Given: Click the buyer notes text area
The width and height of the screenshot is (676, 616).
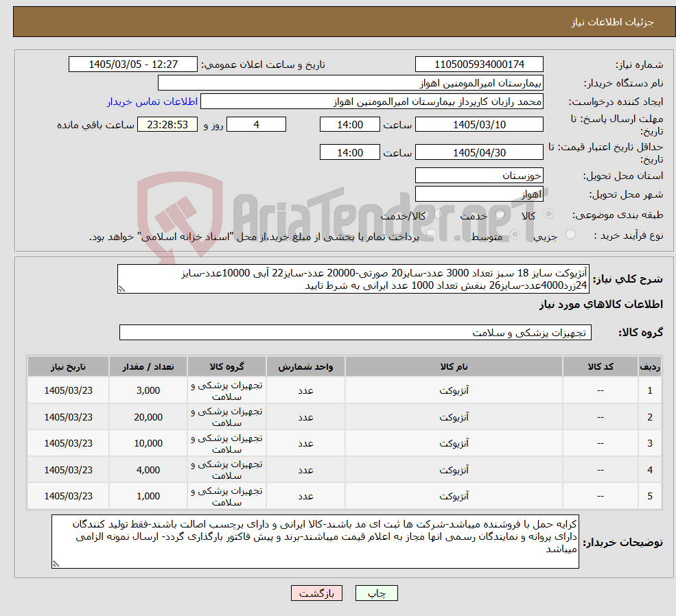Looking at the screenshot, I should tap(315, 542).
